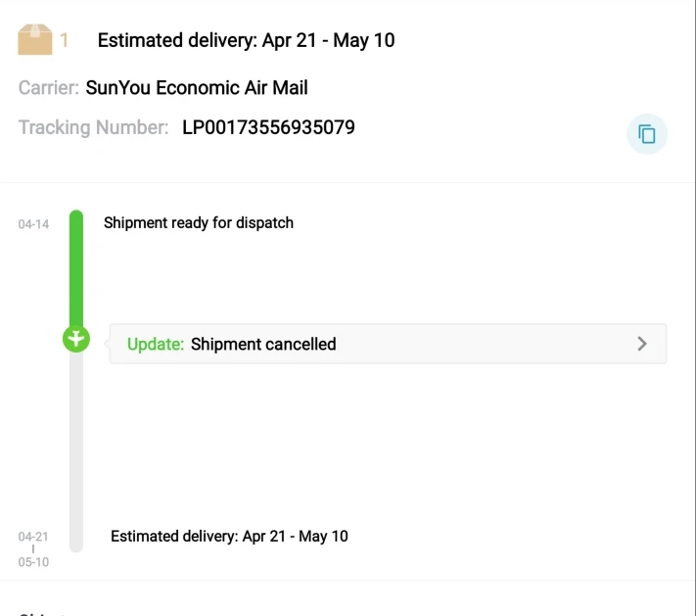696x616 pixels.
Task: Click the gray pending progress bar segment
Action: pyautogui.click(x=76, y=441)
